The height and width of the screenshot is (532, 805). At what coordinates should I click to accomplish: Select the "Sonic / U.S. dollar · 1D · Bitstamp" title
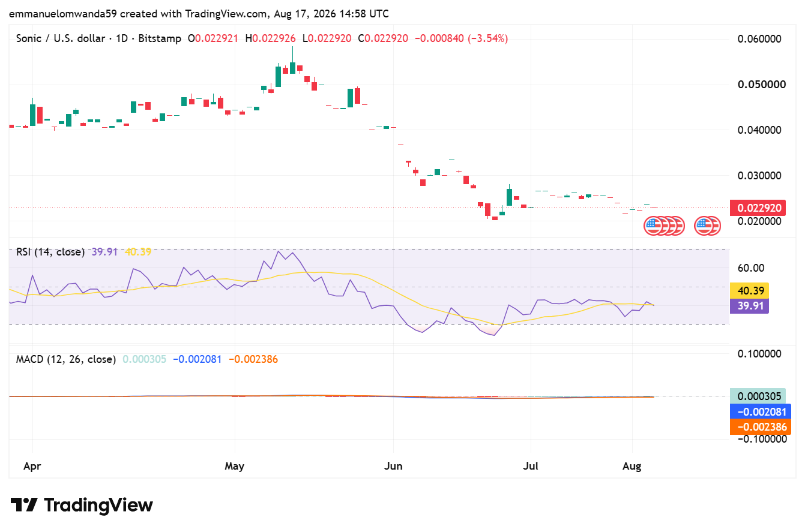(98, 38)
